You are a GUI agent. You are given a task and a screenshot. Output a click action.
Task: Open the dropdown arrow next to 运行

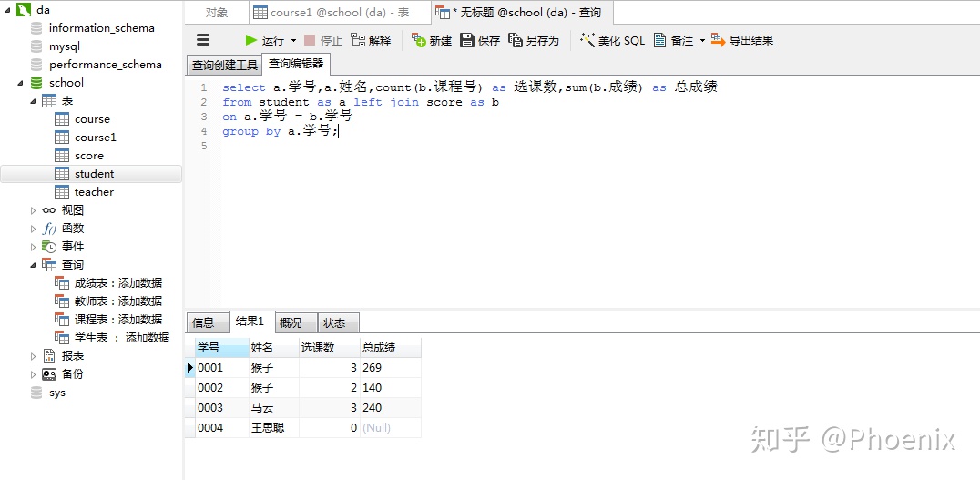(294, 41)
